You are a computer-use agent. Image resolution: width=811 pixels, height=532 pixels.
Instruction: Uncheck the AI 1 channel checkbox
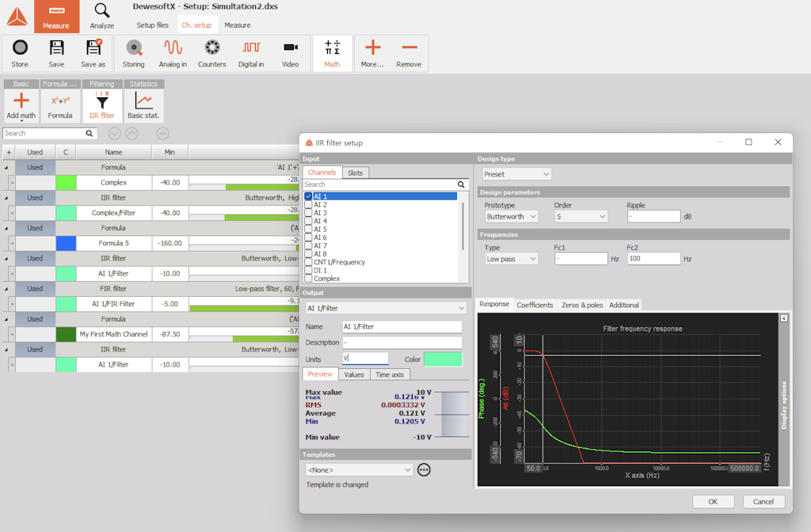click(308, 196)
